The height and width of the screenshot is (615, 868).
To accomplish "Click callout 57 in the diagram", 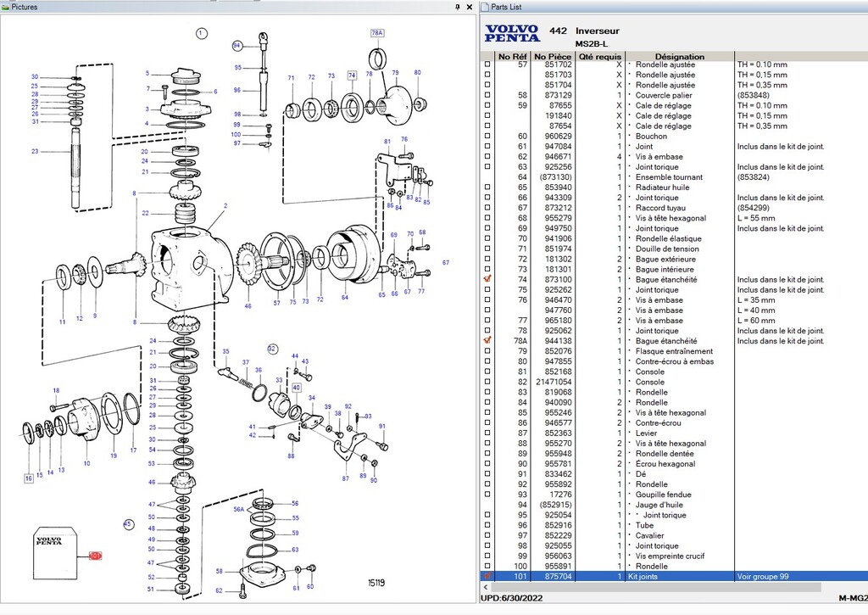I will 276,303.
